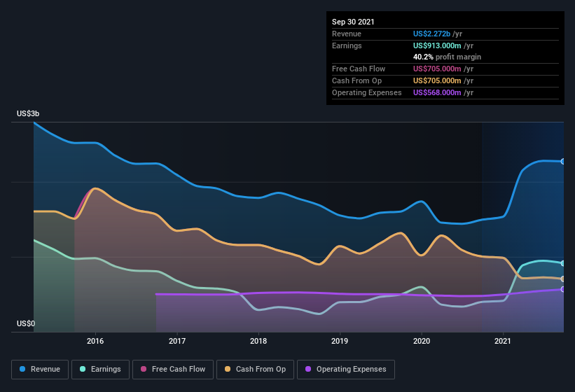Toggle the Operating Expenses legend button
The image size is (575, 392).
[346, 370]
